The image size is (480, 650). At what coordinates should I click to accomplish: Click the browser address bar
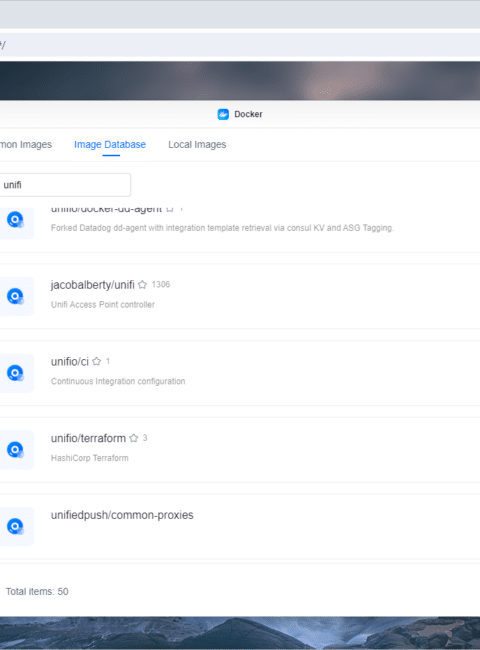(240, 45)
